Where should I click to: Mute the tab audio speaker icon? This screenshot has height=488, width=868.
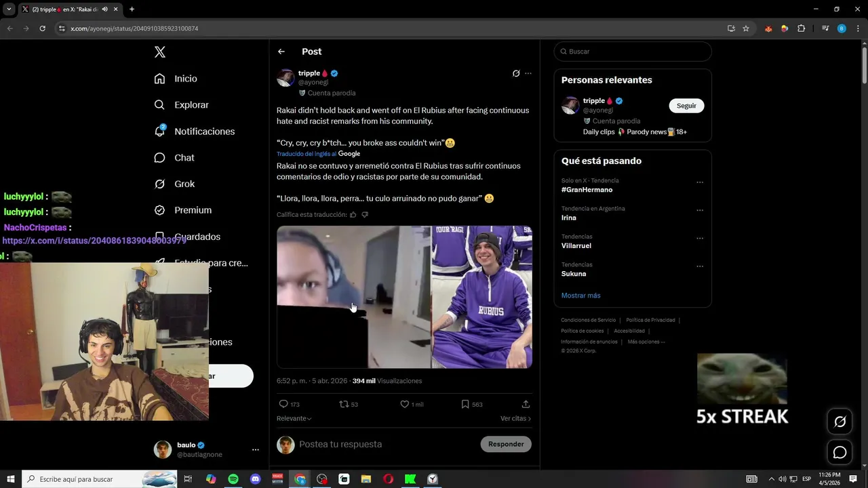[x=104, y=9]
